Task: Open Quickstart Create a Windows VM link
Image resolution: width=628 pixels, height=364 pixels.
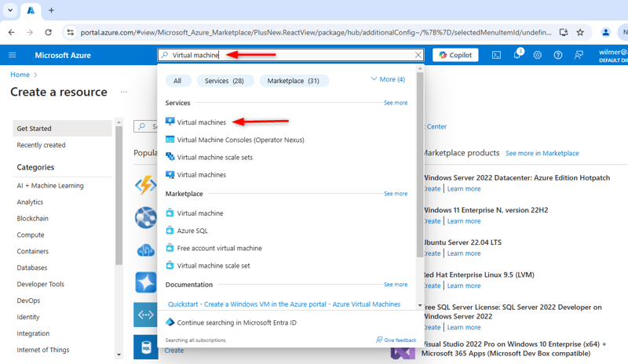Action: (284, 304)
